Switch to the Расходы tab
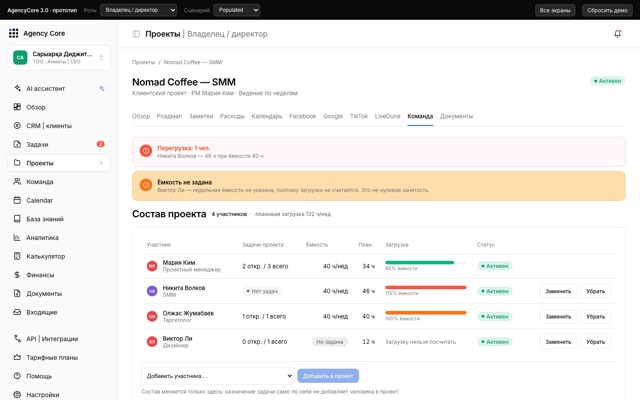The image size is (640, 400). (232, 116)
